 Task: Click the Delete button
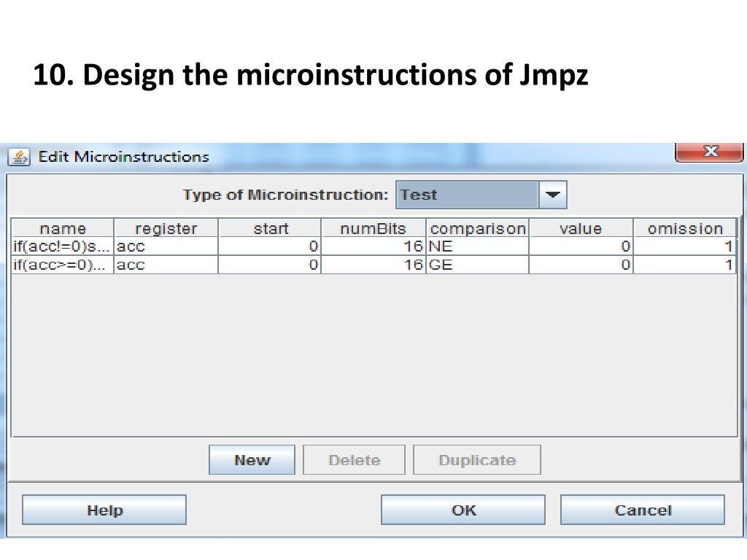[354, 460]
